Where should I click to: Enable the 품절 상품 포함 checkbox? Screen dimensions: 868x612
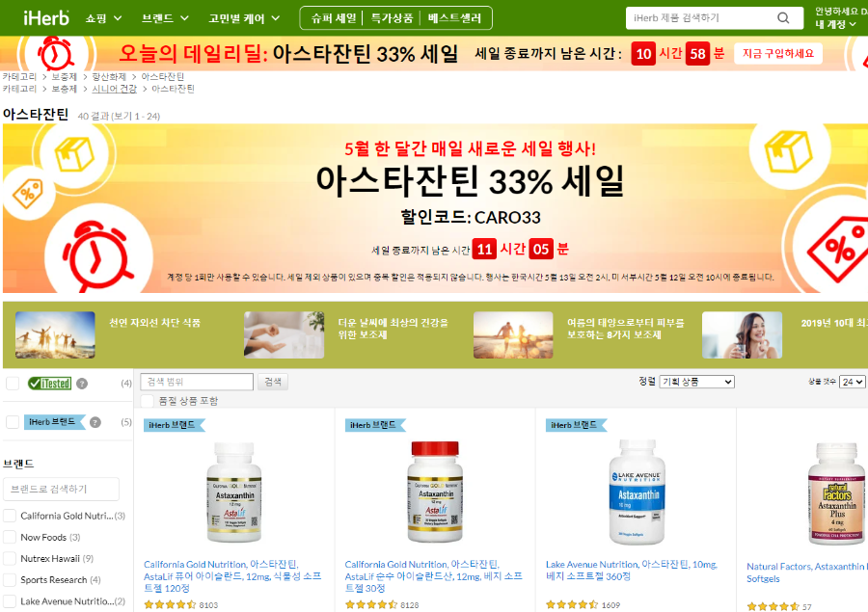pyautogui.click(x=148, y=401)
